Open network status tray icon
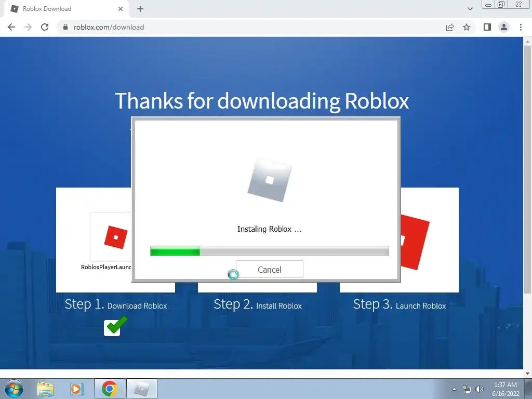 click(x=467, y=389)
